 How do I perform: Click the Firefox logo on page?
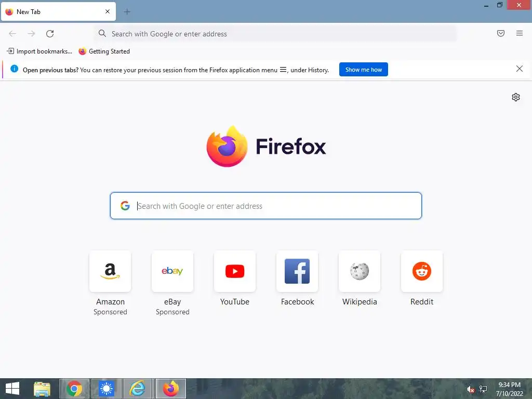click(x=266, y=146)
